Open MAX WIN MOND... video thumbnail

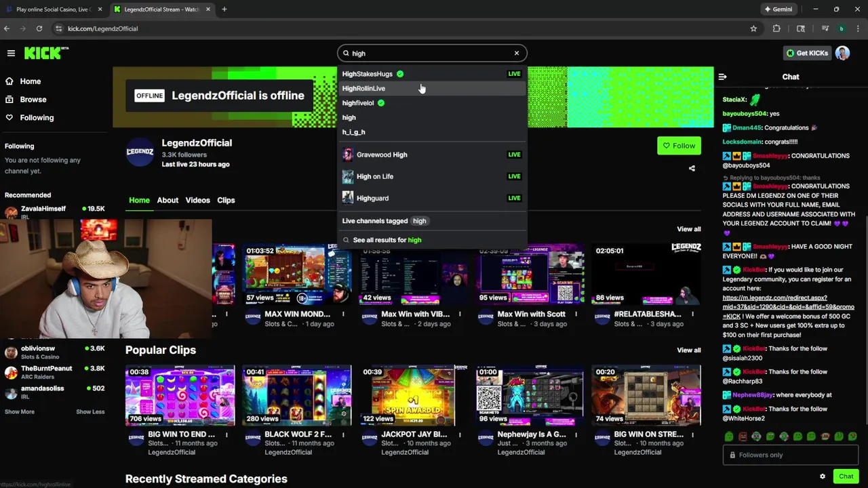[x=296, y=274]
